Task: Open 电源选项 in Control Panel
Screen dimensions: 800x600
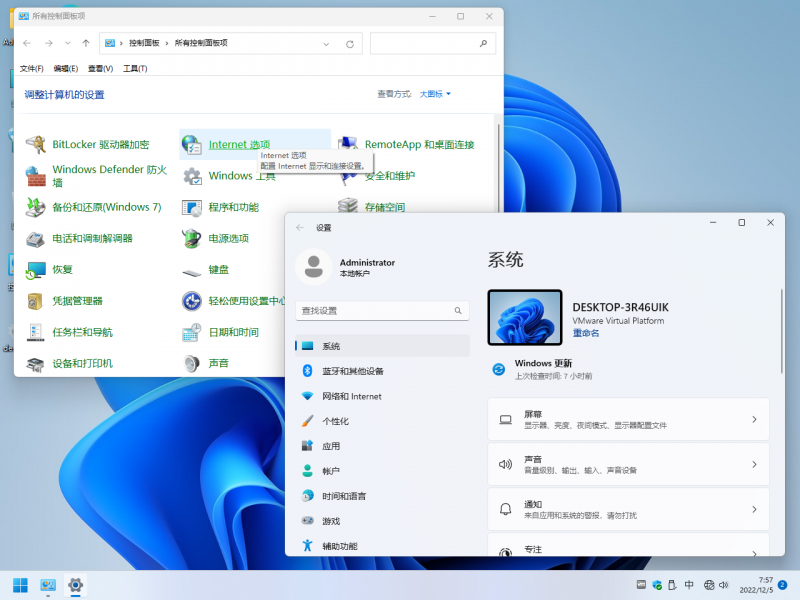Action: (x=216, y=238)
